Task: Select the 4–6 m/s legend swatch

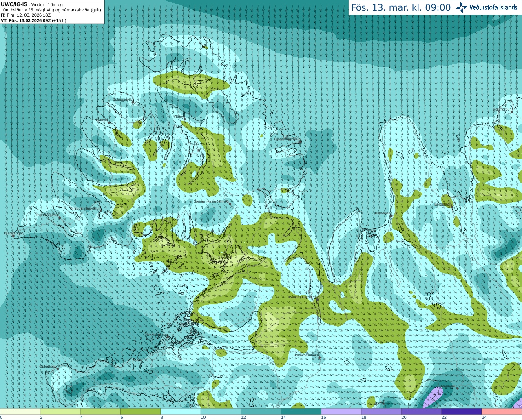Action: point(100,411)
